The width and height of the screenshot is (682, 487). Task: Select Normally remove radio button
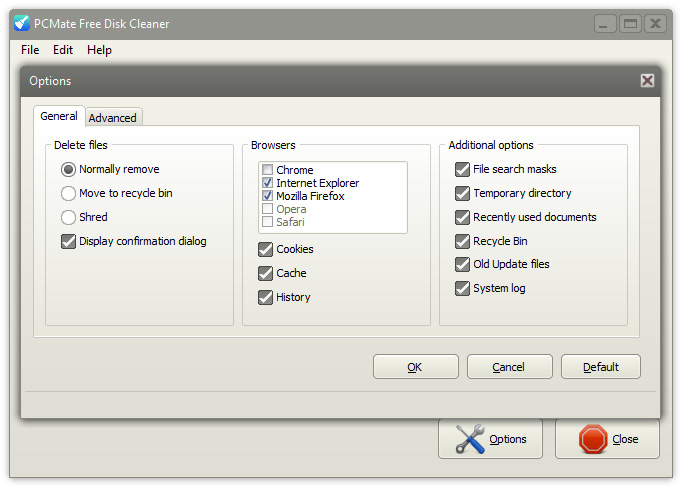point(68,169)
